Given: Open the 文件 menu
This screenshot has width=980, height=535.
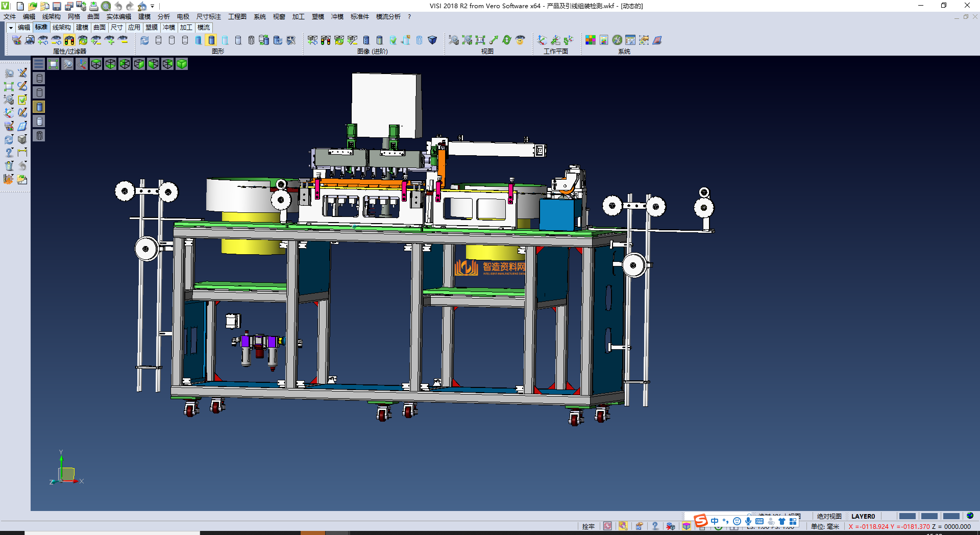Looking at the screenshot, I should point(10,17).
